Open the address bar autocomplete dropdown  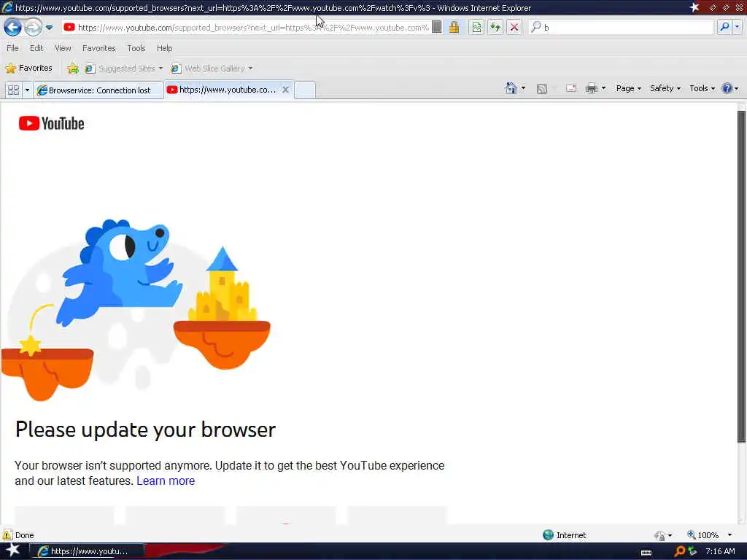pyautogui.click(x=436, y=27)
